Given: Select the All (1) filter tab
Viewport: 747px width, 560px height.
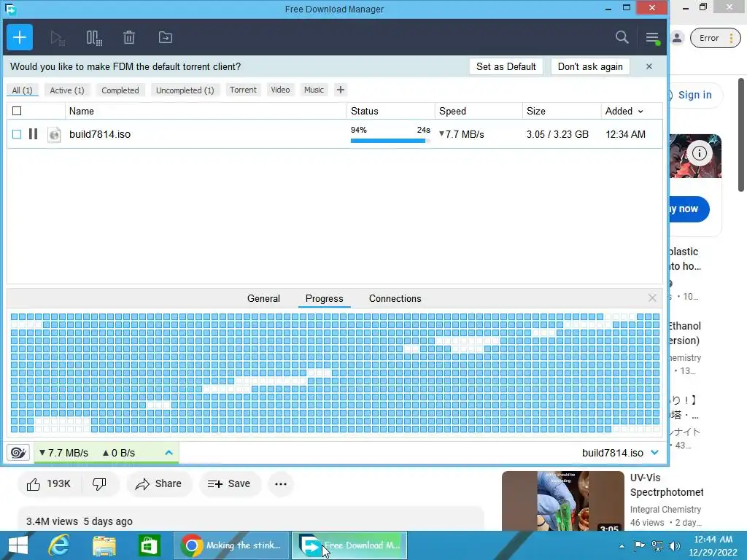Looking at the screenshot, I should (x=22, y=90).
